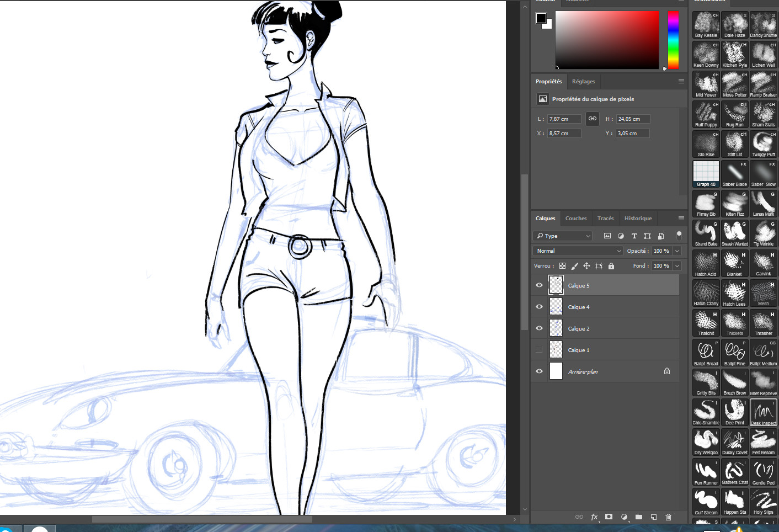779x532 pixels.
Task: Switch to the Couches tab
Action: [x=576, y=219]
